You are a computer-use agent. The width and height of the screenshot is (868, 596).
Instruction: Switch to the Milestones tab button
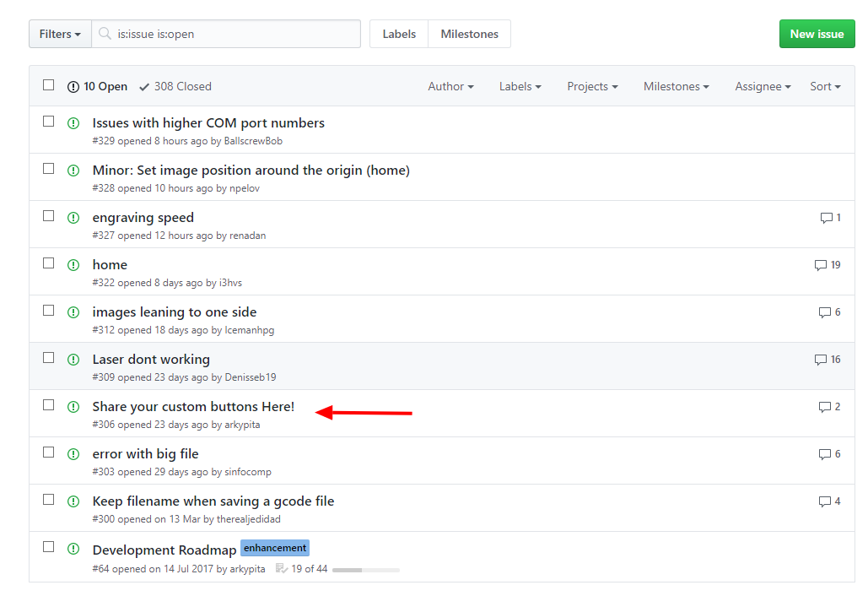click(x=469, y=35)
